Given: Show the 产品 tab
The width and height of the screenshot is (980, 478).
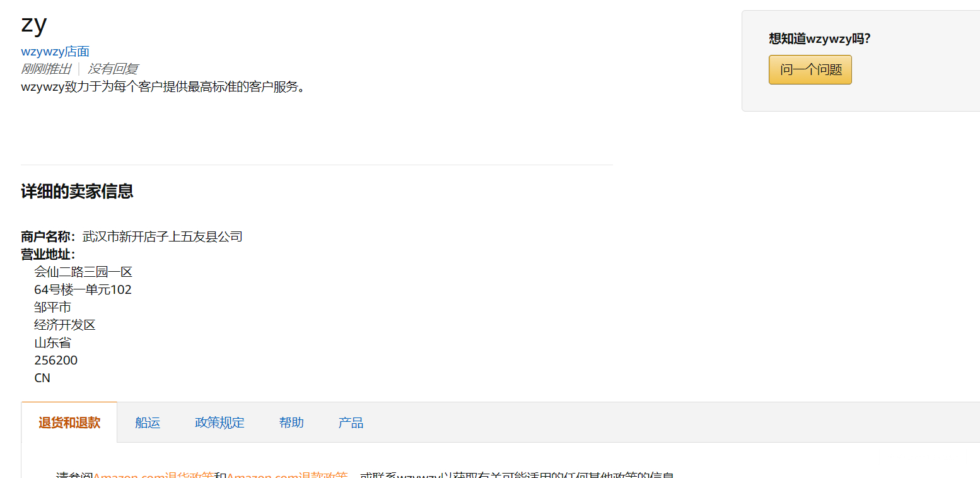Looking at the screenshot, I should tap(351, 423).
